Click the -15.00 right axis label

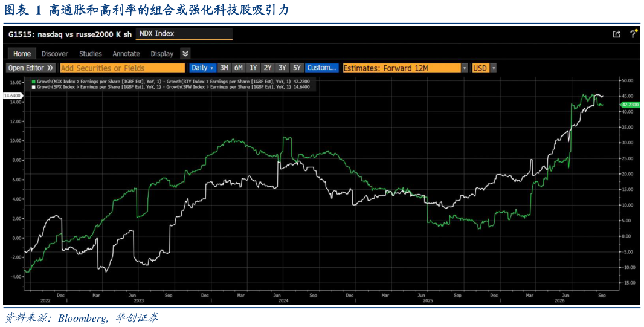click(x=628, y=283)
